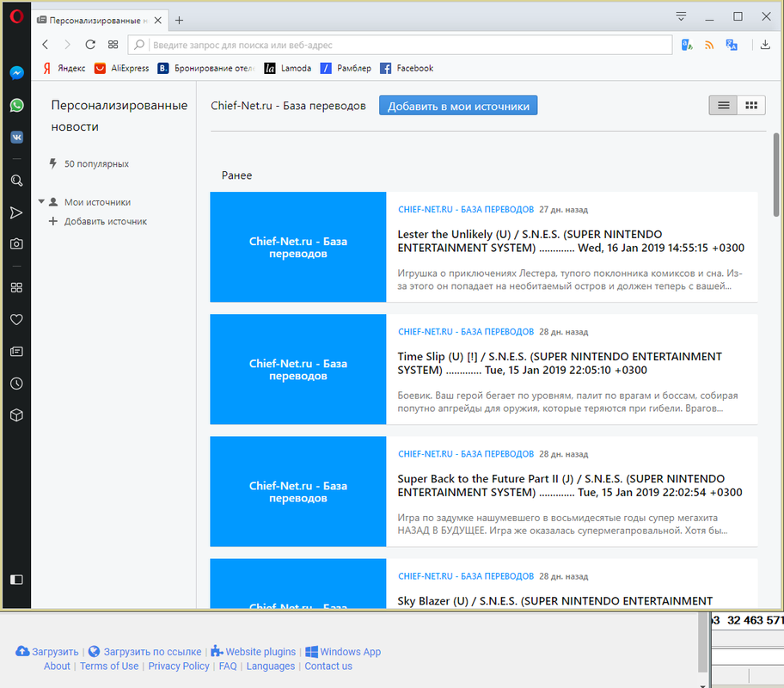Open the Рамблер bookmark
Screen dimensions: 784x688
(x=346, y=68)
